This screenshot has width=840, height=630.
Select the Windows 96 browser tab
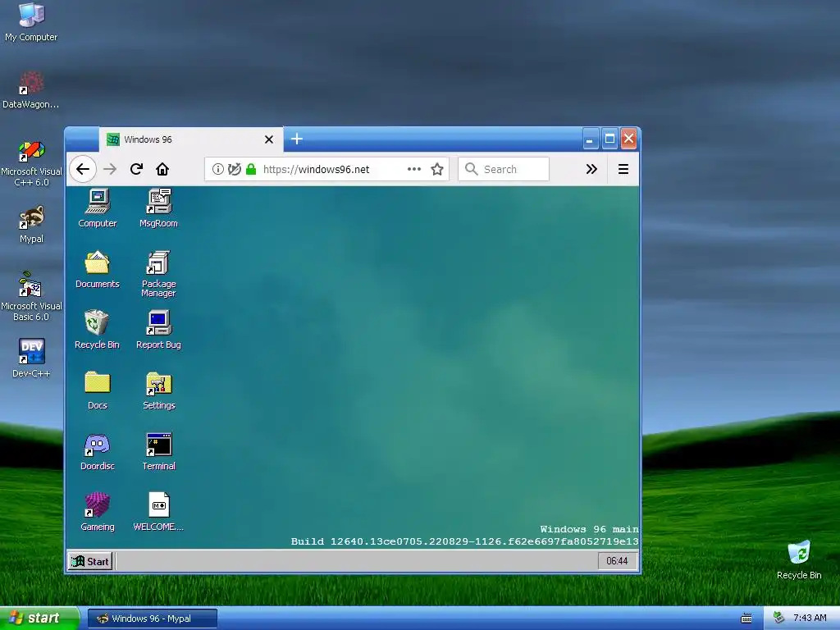coord(190,139)
